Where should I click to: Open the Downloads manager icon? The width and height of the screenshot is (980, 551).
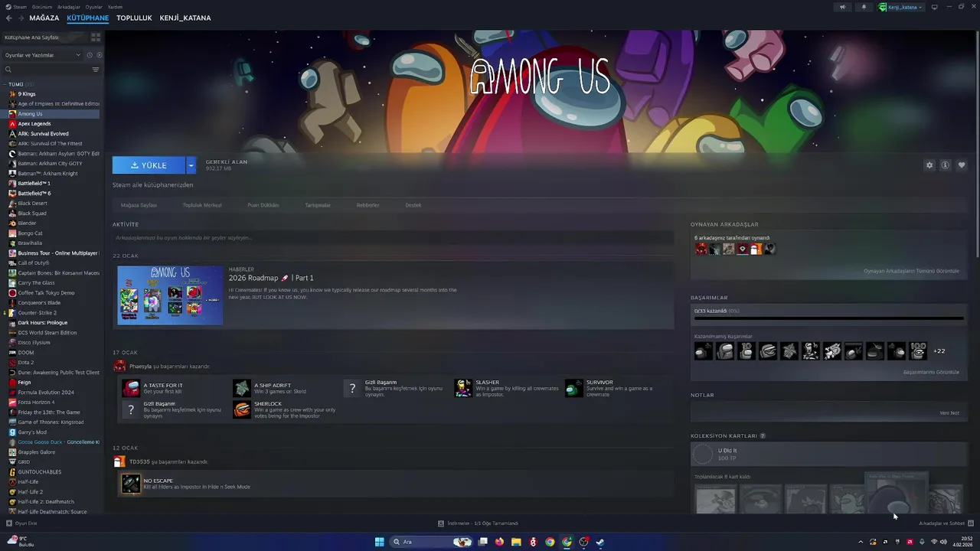tap(441, 523)
